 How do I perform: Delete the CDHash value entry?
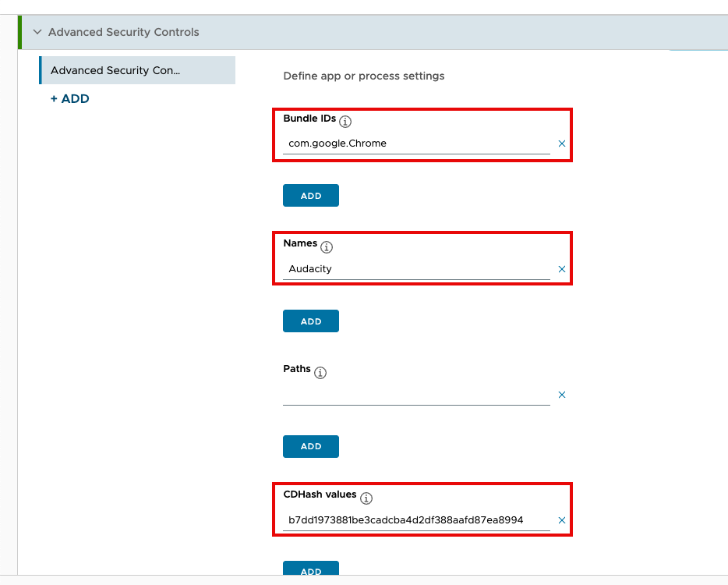562,520
